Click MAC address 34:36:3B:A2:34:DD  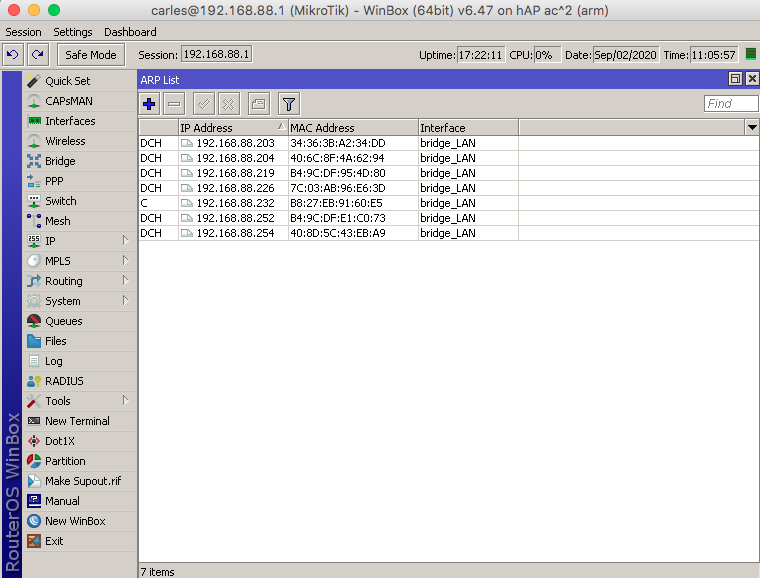pos(338,143)
